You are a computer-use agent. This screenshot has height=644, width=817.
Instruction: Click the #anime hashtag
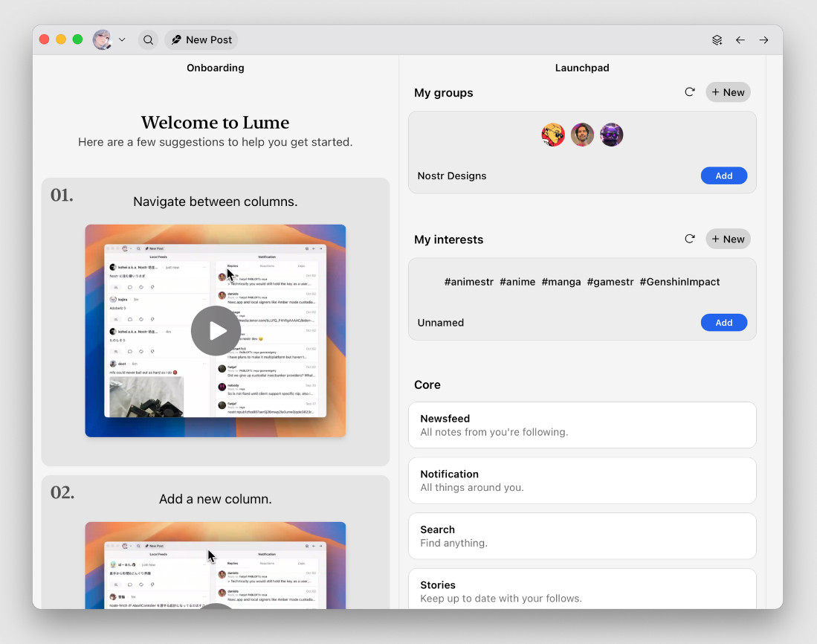[517, 282]
